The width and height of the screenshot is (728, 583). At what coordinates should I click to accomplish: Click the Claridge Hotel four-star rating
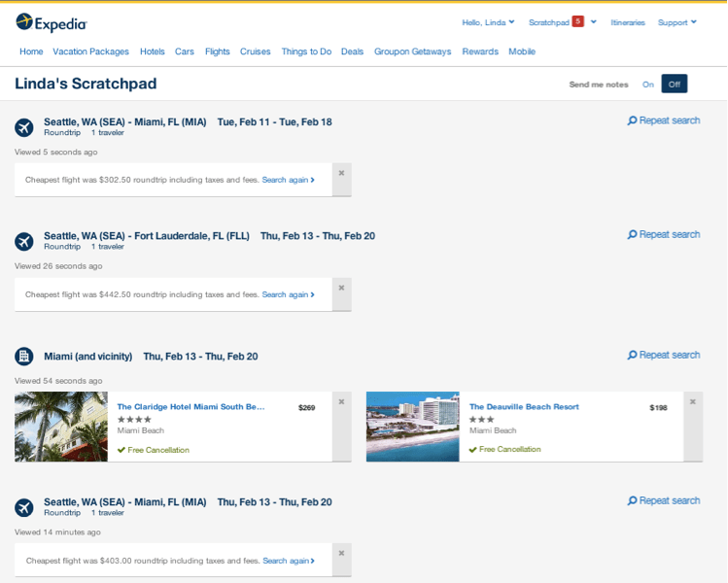point(134,419)
